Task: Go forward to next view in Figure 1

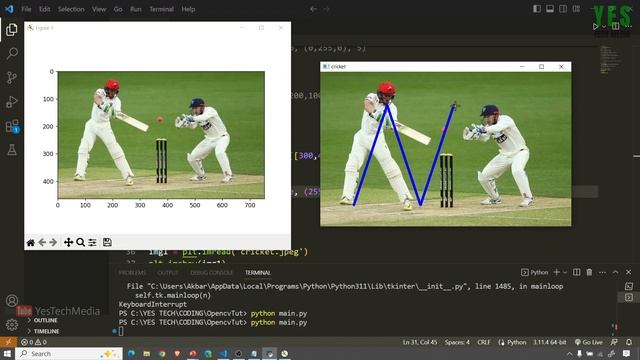Action: tap(53, 242)
